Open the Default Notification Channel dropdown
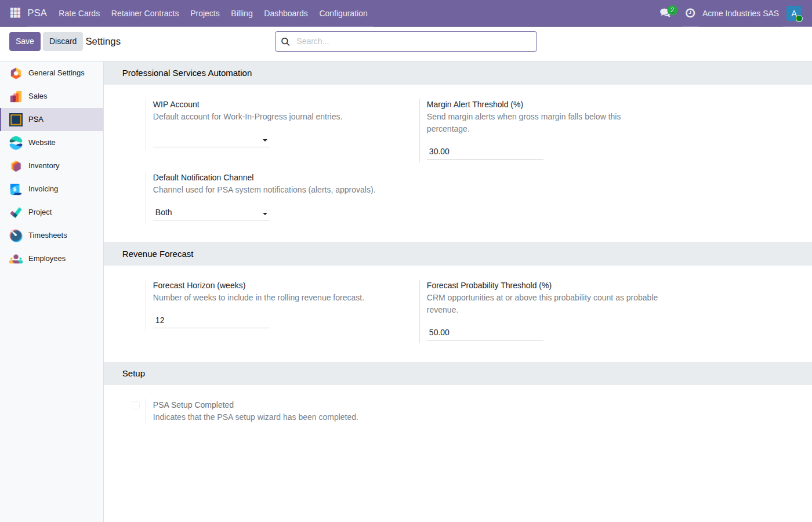812x522 pixels. [211, 213]
